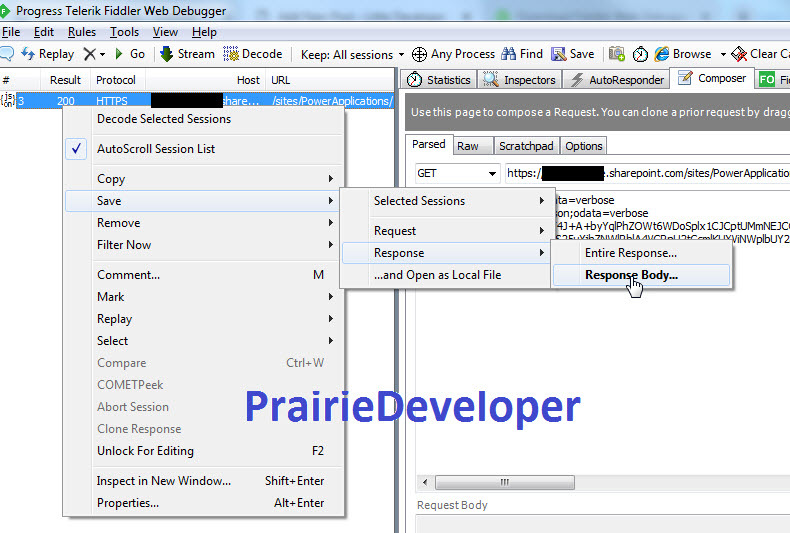Expand the Select submenu
The width and height of the screenshot is (790, 533).
204,341
